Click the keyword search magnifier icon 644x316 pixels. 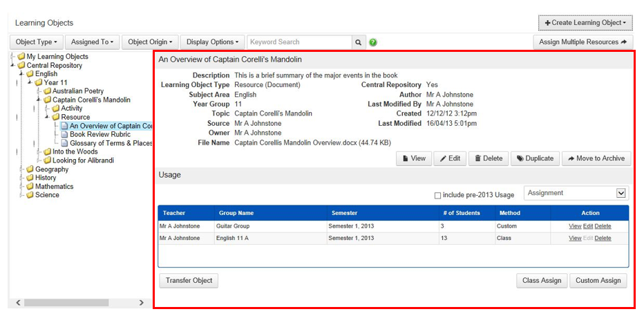click(359, 42)
